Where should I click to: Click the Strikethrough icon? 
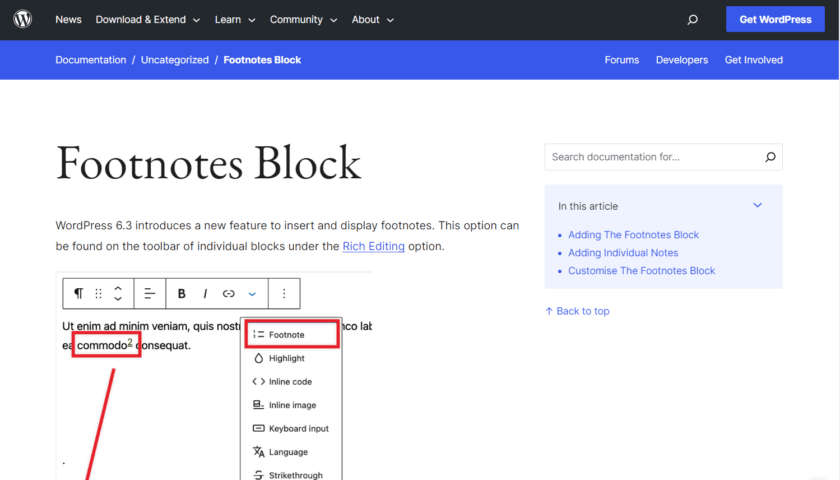[x=259, y=475]
